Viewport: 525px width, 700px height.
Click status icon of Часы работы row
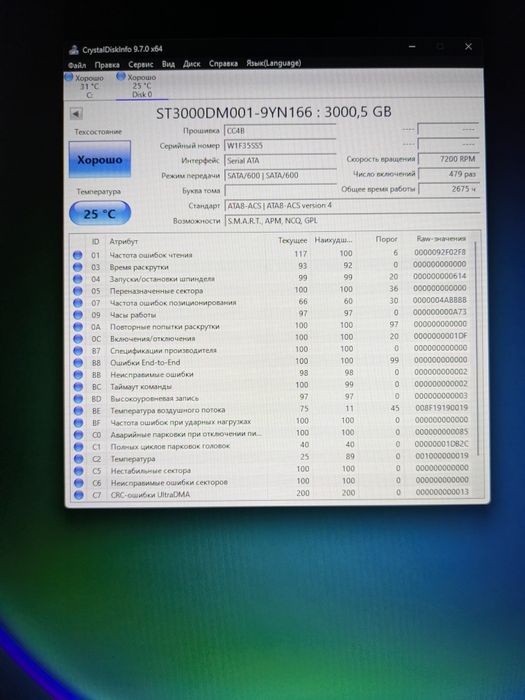pos(78,315)
